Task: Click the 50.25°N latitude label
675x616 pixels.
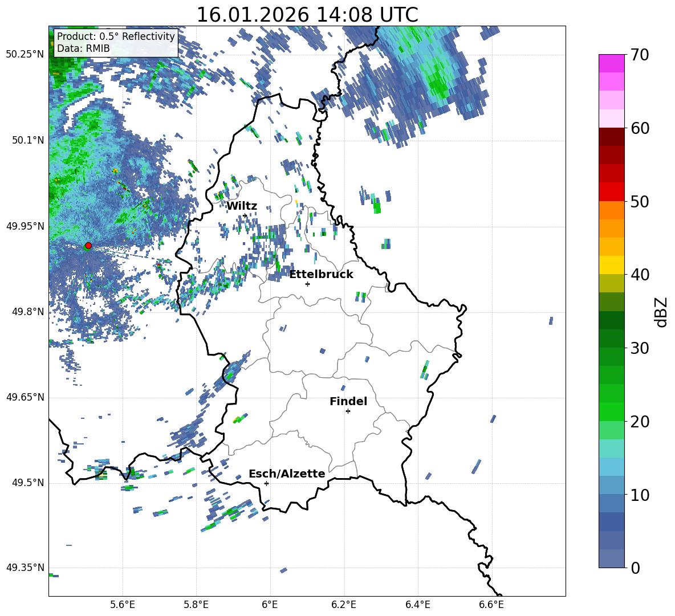Action: tap(25, 54)
